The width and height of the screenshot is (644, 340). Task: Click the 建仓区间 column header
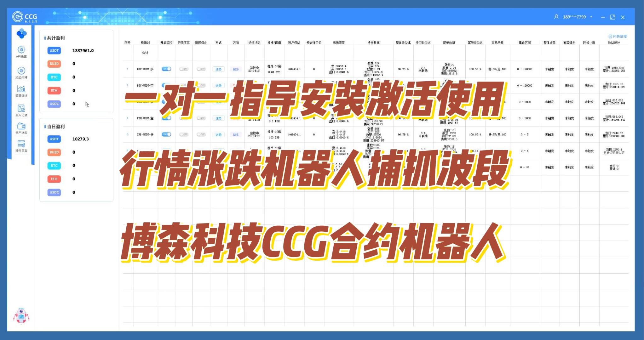[525, 43]
